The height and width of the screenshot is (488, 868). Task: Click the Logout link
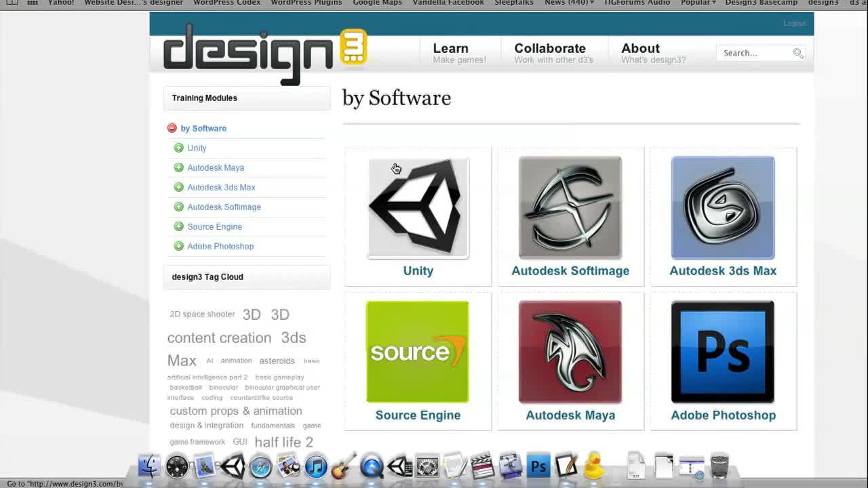[793, 22]
